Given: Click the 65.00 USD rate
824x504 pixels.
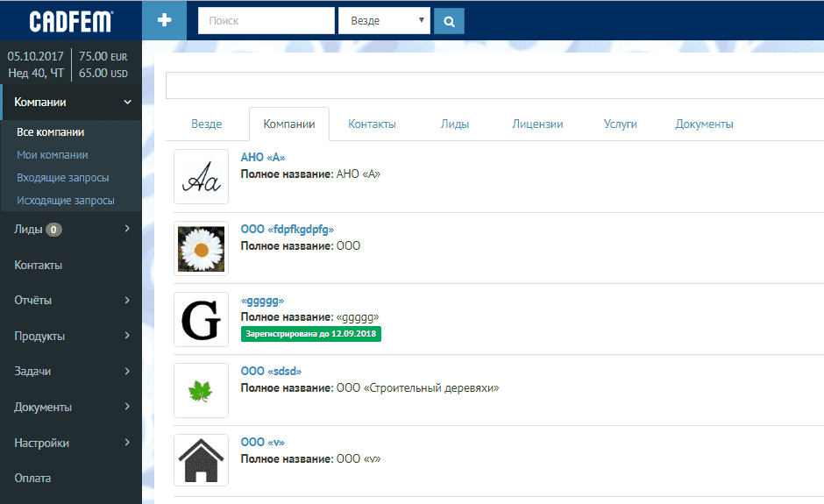Looking at the screenshot, I should (x=103, y=73).
